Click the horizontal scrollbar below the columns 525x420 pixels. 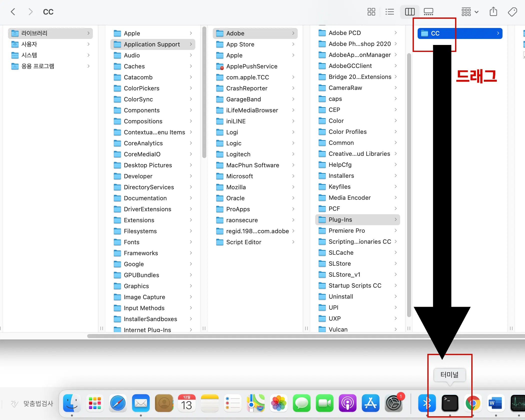point(250,336)
